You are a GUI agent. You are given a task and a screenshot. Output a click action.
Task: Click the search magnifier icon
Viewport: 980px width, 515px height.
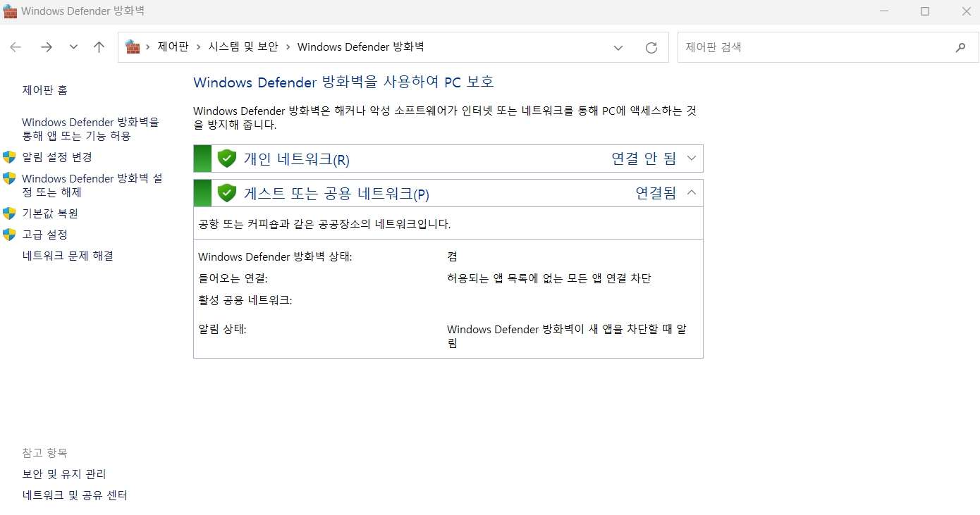pyautogui.click(x=960, y=48)
